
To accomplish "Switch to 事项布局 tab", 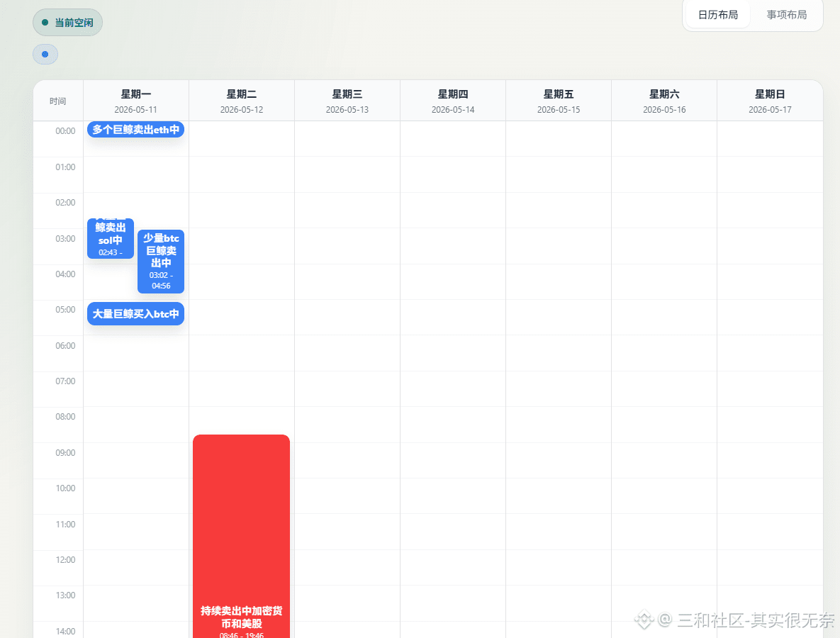I will (786, 15).
